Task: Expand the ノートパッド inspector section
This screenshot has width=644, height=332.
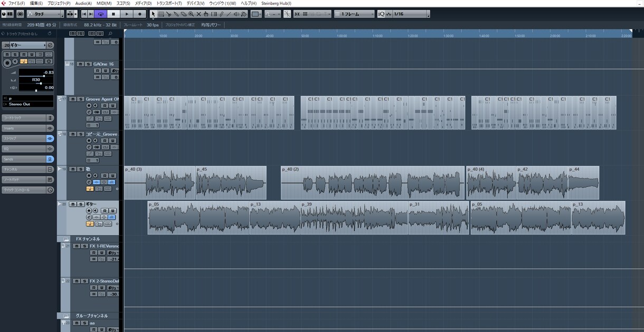Action: (x=27, y=180)
